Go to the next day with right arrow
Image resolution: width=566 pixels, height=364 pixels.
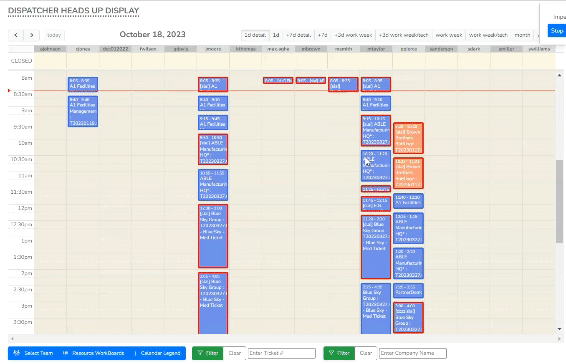[32, 35]
